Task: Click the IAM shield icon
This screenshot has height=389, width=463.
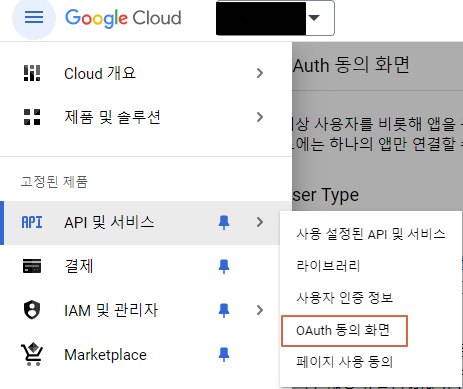Action: coord(32,310)
